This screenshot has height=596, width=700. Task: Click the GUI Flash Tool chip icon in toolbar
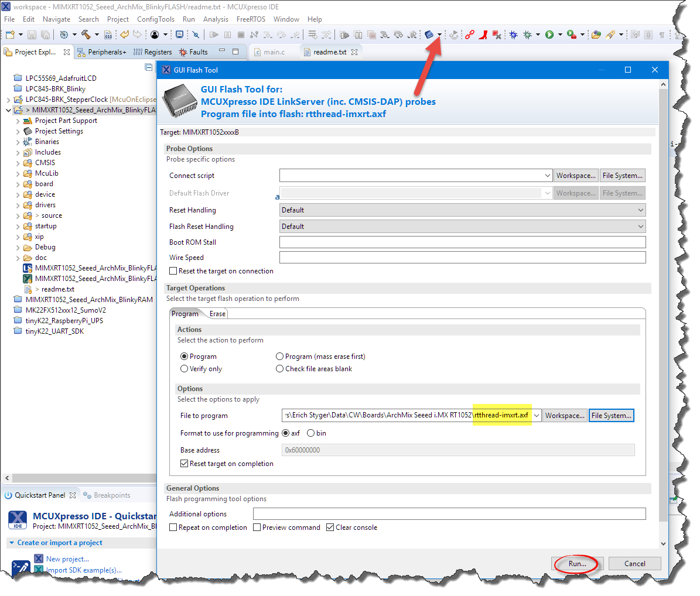(429, 35)
